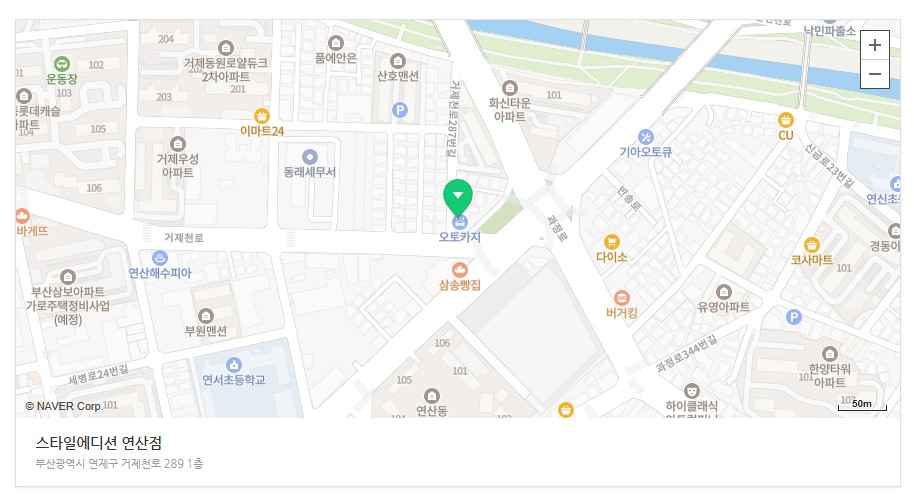Select the address text 거제천로 289
914x504 pixels.
click(151, 464)
